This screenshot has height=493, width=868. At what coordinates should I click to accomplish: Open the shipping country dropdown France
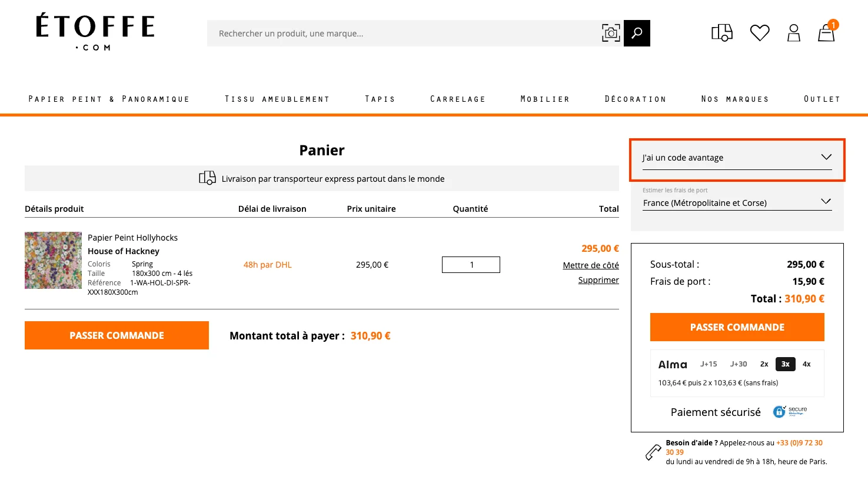[x=737, y=202]
